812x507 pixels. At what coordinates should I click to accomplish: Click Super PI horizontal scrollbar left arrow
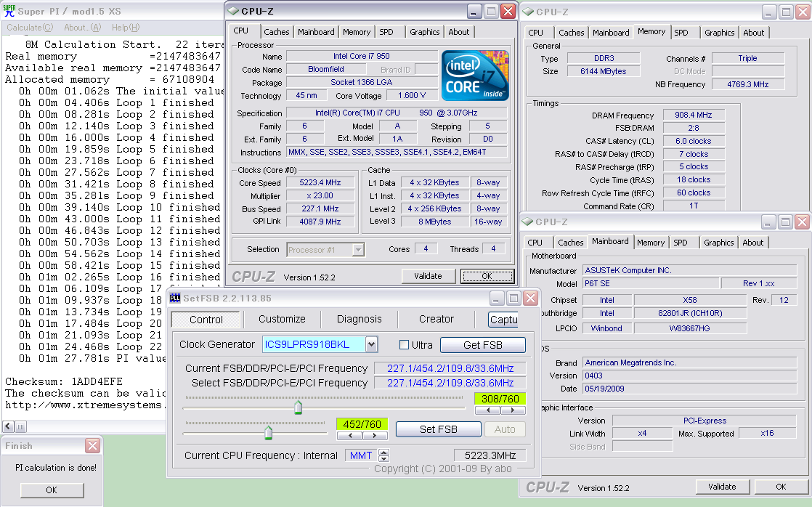[x=8, y=426]
